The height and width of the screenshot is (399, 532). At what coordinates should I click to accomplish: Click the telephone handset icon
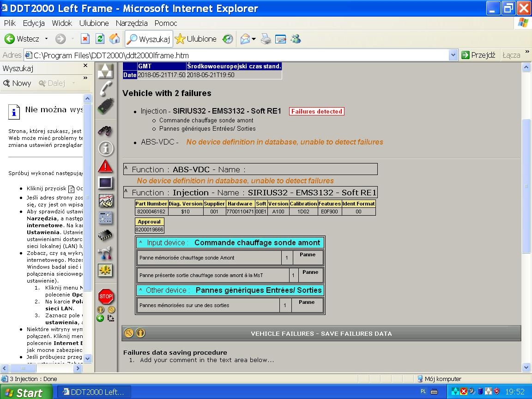[x=105, y=89]
